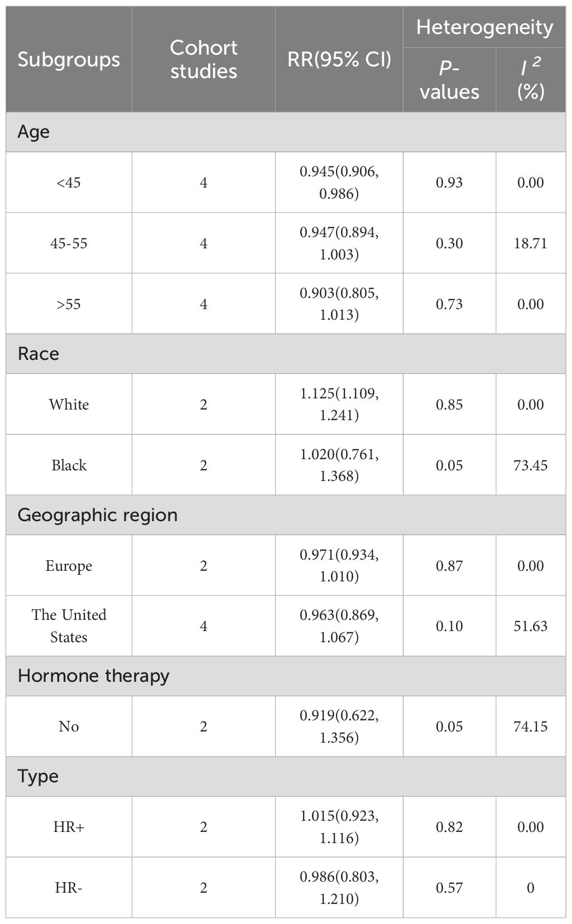Click the RR(95% CI) column header

pyautogui.click(x=339, y=59)
